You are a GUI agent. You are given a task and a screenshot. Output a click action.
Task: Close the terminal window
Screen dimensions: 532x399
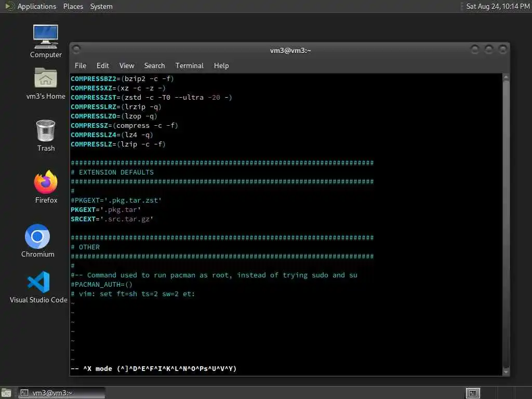(503, 49)
